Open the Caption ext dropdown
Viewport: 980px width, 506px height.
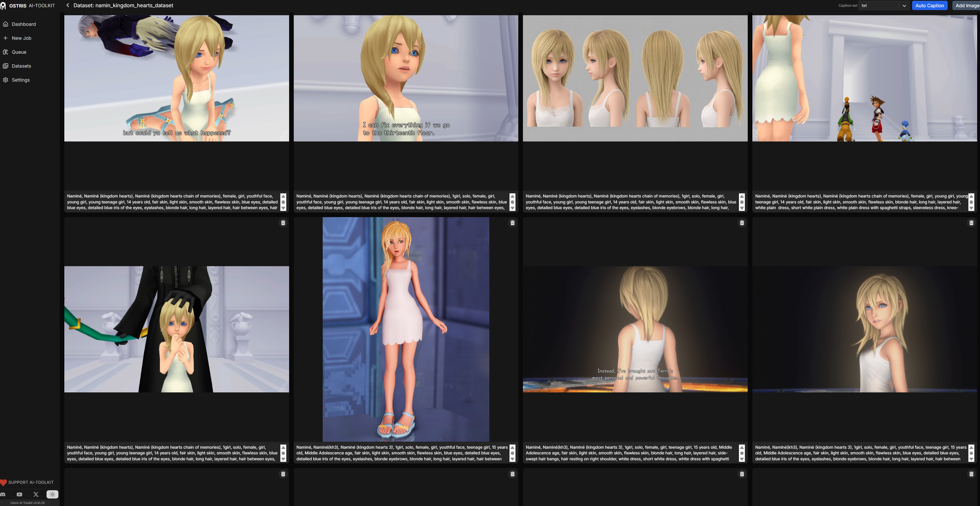coord(884,6)
